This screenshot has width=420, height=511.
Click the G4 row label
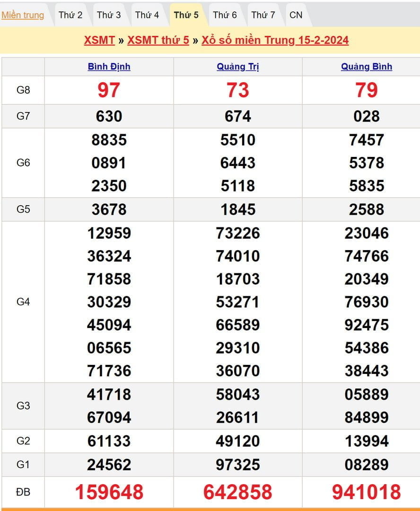tap(23, 302)
